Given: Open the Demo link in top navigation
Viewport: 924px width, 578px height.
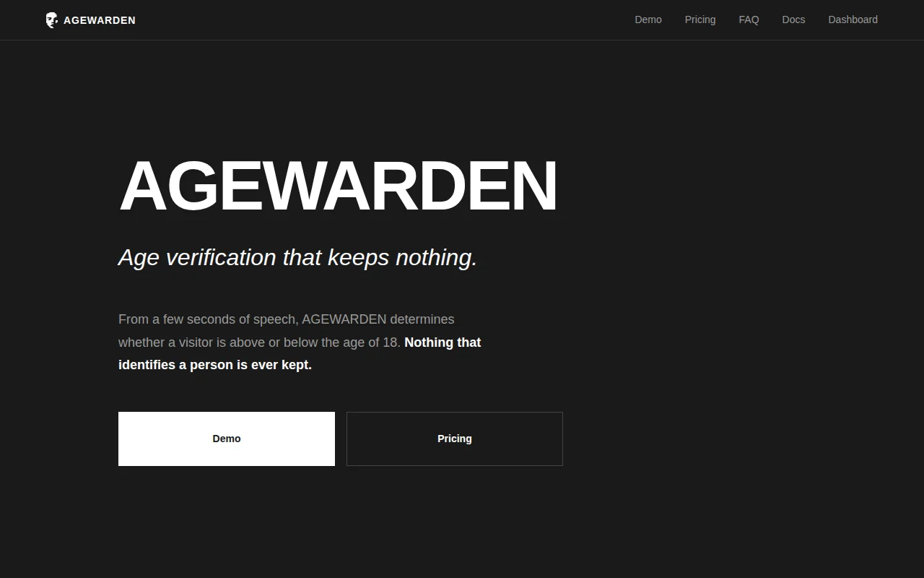Looking at the screenshot, I should [x=648, y=20].
